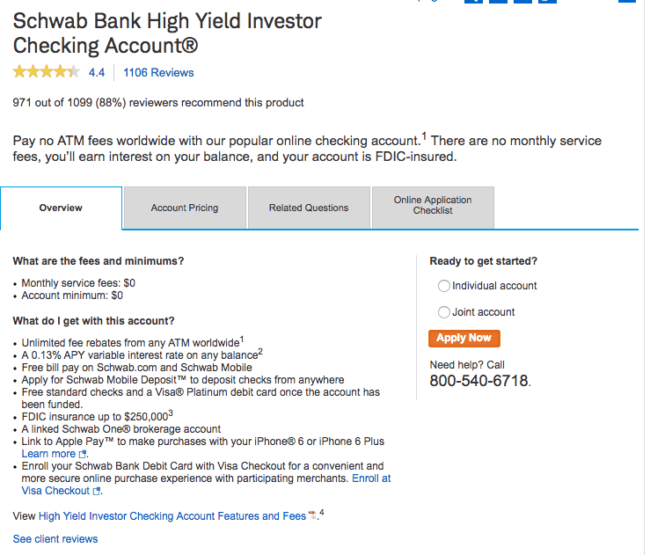Open High Yield Investor Checking Features and Fees
Image resolution: width=650 pixels, height=555 pixels.
172,516
